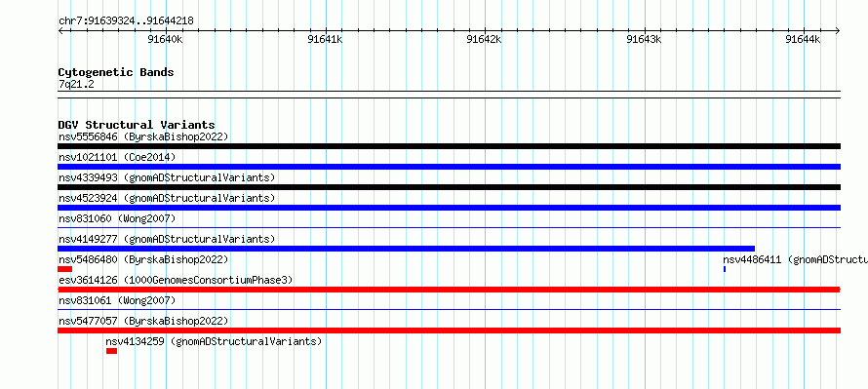Open esv3614126 (1000GenomesConsortiumPhase3) label

176,280
